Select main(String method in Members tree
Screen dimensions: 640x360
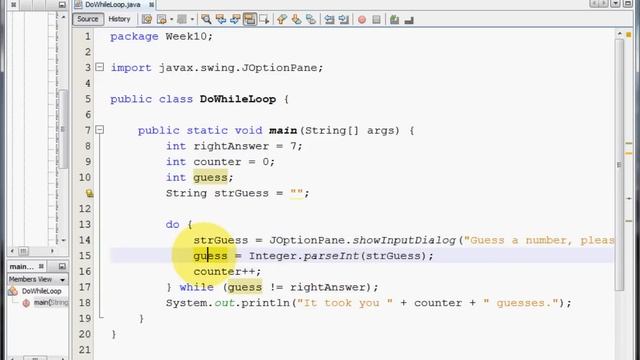pos(51,302)
